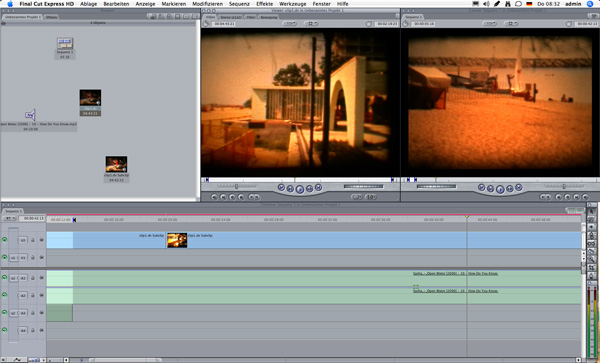Open the Werkzeuge menu

(x=293, y=4)
